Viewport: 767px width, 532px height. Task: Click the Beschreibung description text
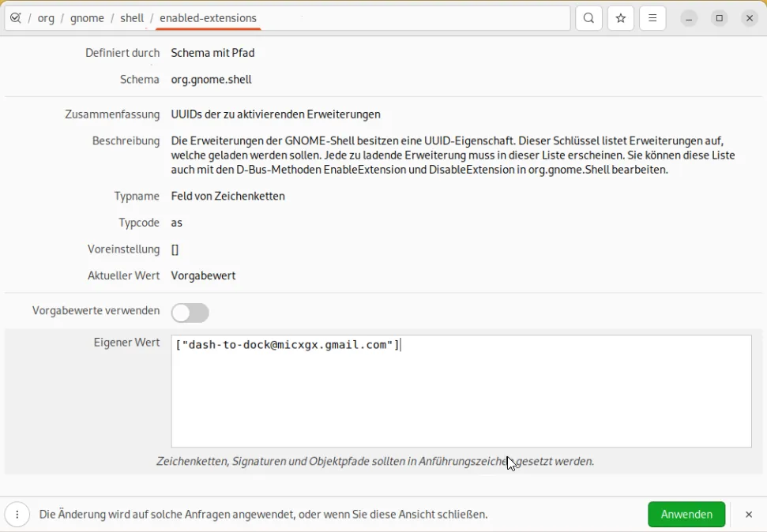coord(453,155)
